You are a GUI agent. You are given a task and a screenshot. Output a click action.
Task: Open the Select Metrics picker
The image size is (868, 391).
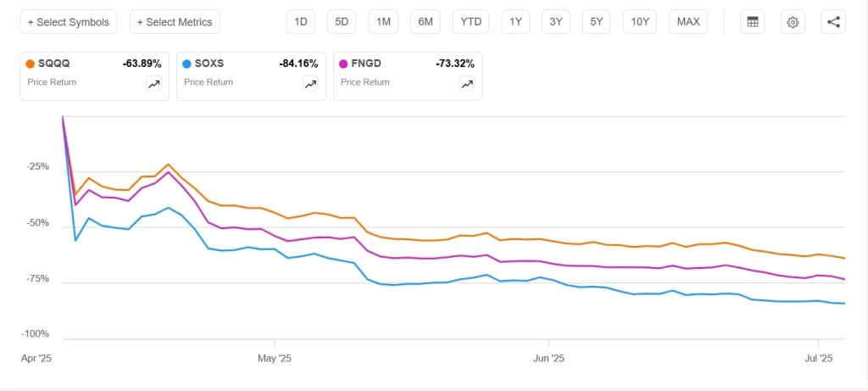175,22
